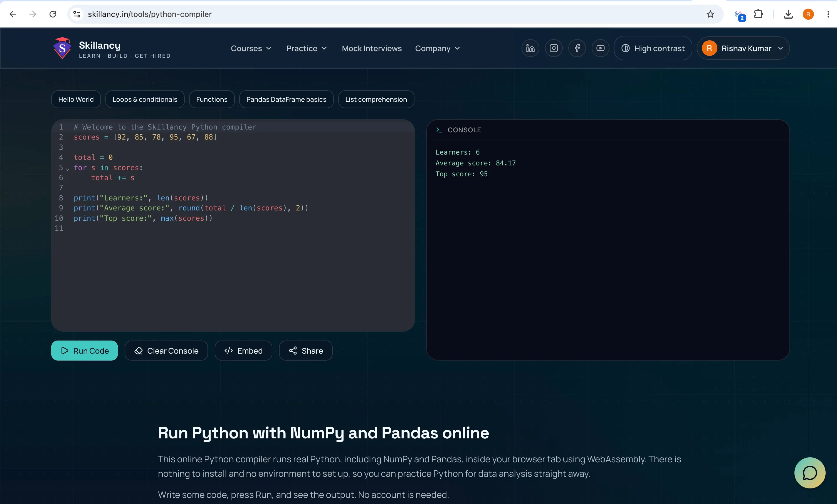837x504 pixels.
Task: Open browser downloads icon
Action: [788, 14]
